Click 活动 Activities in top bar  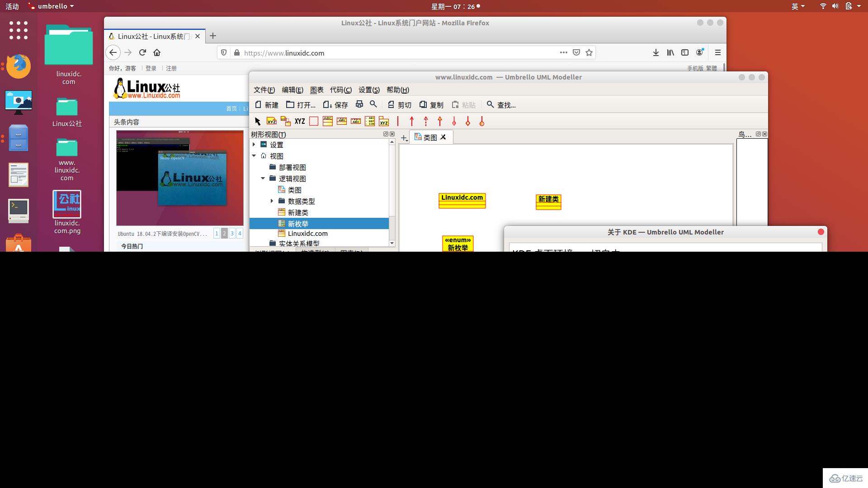12,6
